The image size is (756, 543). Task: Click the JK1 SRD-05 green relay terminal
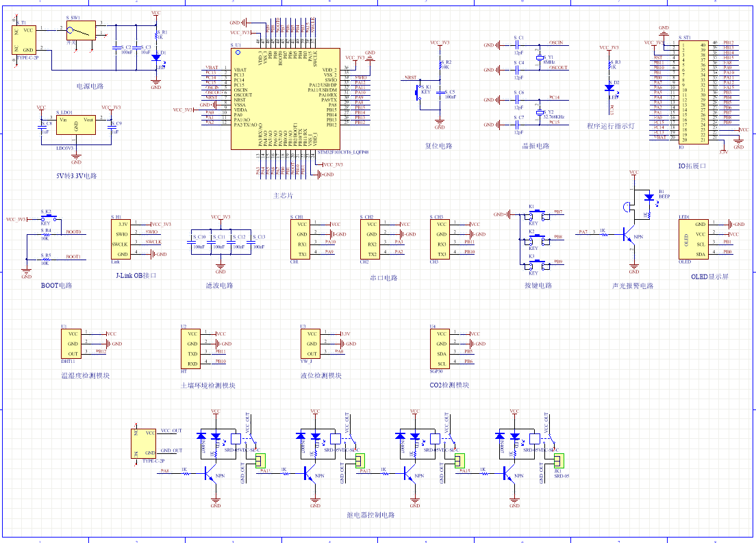point(559,461)
